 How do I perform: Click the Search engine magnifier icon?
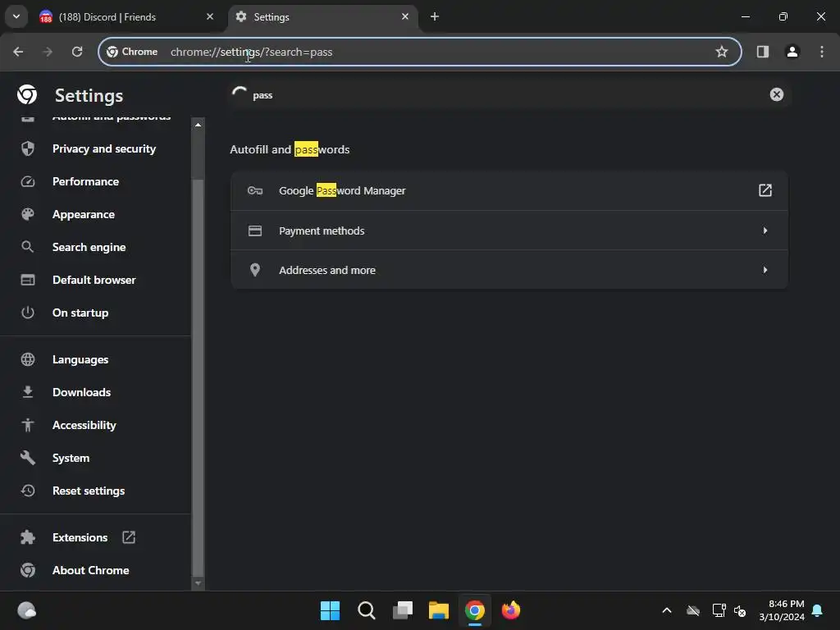tap(28, 247)
